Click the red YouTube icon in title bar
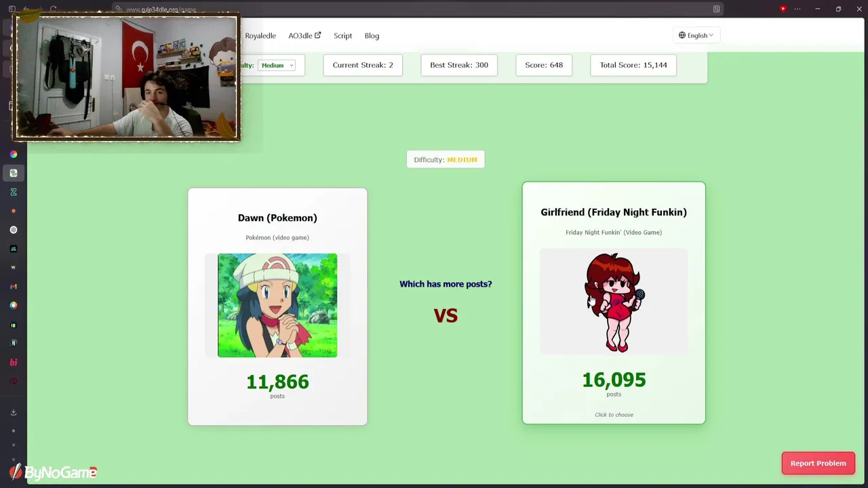868x488 pixels. [783, 9]
